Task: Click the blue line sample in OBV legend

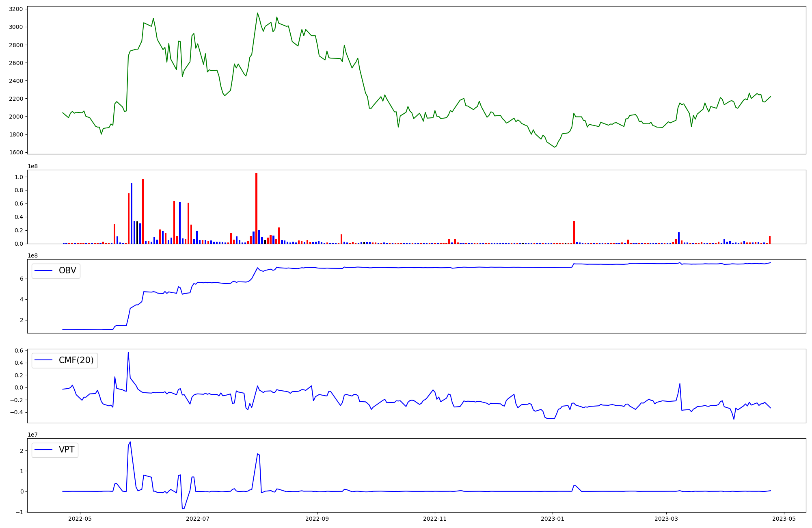Action: (x=44, y=270)
